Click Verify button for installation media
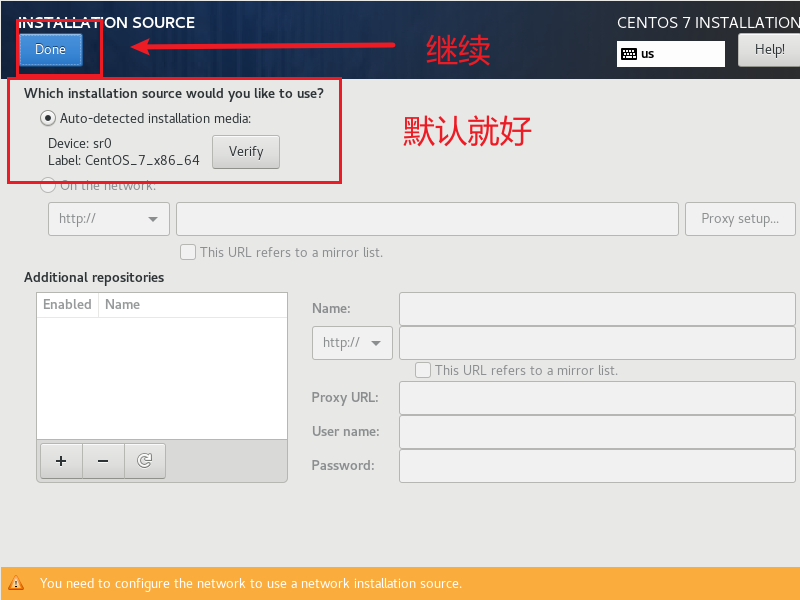Viewport: 800px width, 600px height. (246, 152)
